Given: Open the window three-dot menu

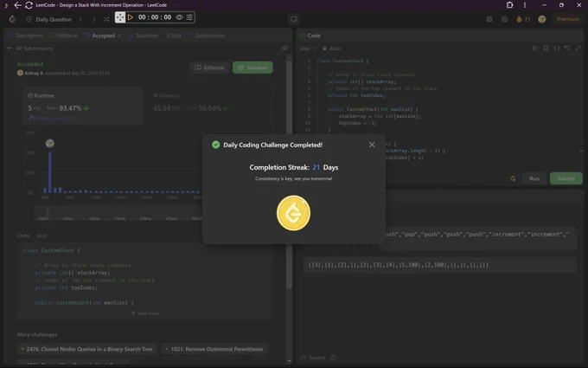Looking at the screenshot, I should [x=525, y=5].
